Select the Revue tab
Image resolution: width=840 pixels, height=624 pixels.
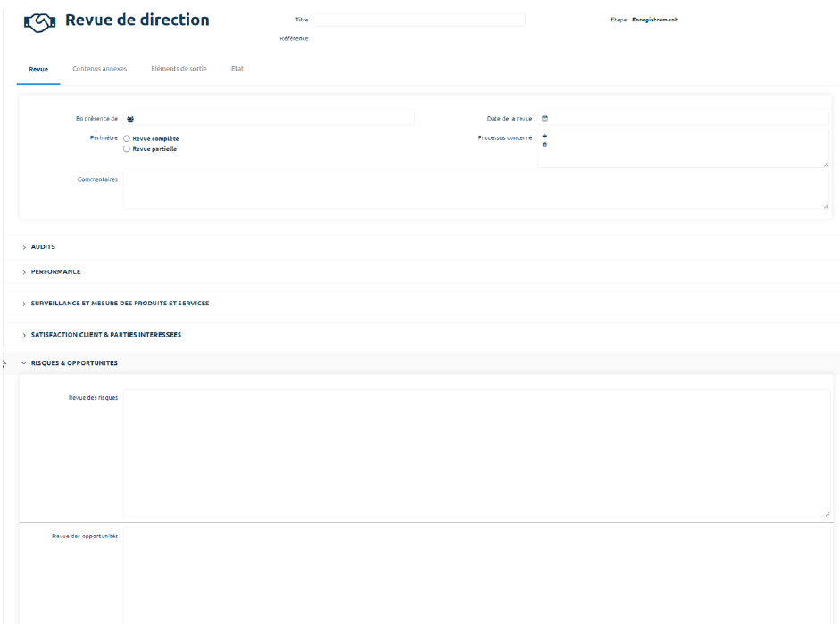coord(38,67)
